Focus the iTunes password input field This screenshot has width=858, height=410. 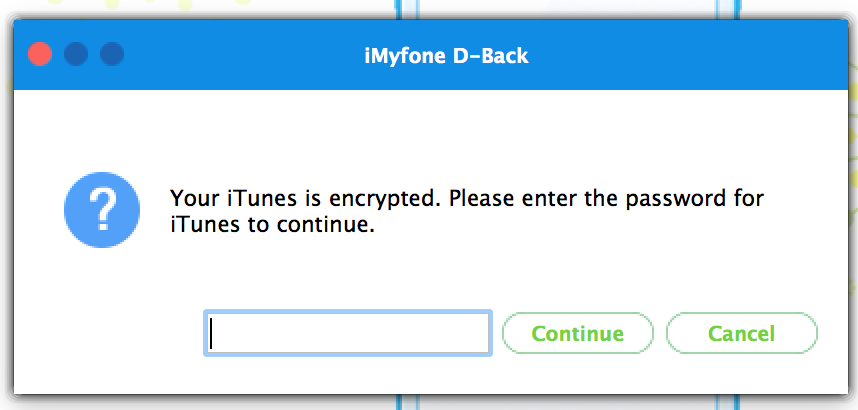[347, 334]
